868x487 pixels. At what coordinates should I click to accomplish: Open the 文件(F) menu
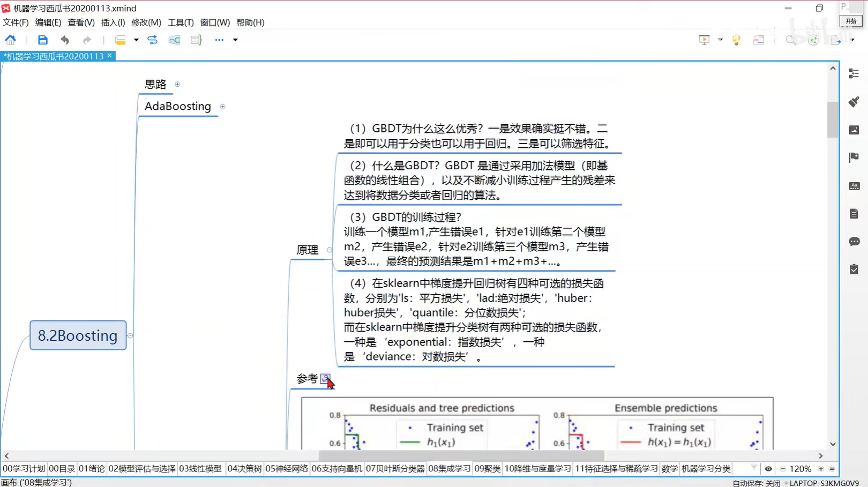pos(16,23)
